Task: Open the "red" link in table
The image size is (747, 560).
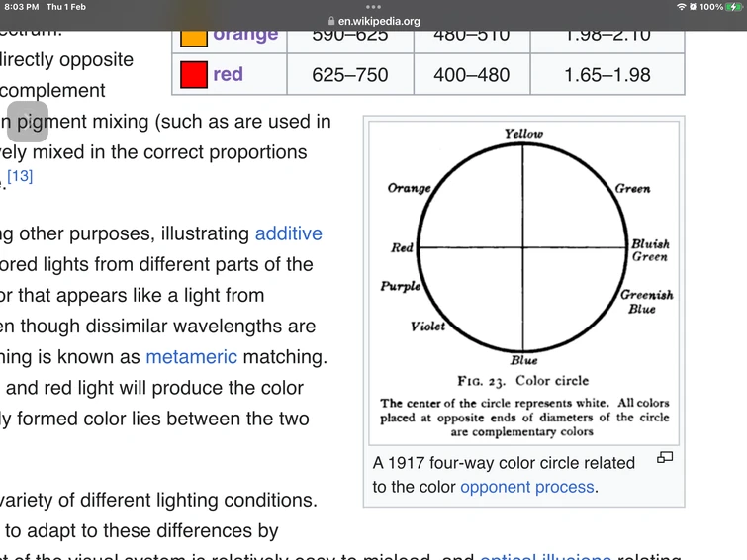Action: pos(228,74)
